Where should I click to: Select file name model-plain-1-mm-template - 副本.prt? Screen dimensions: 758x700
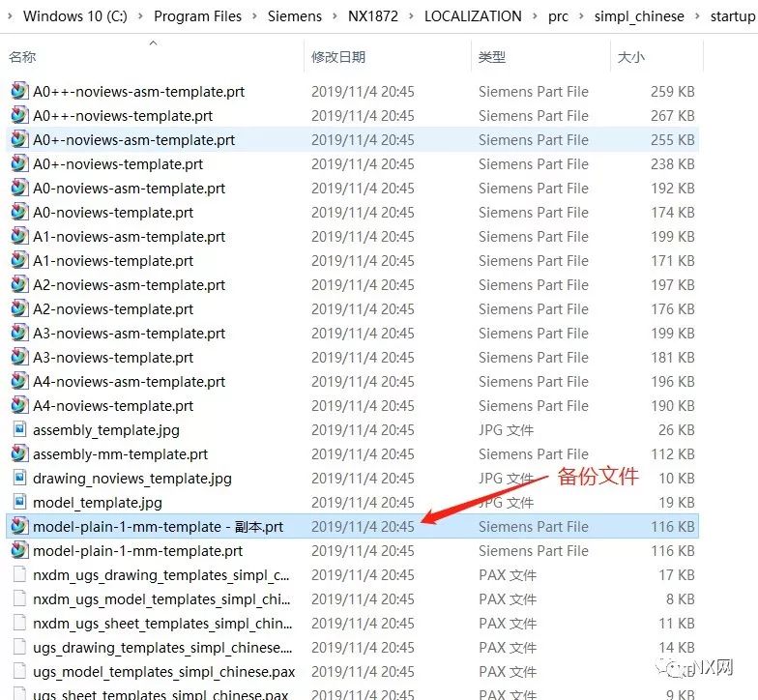(159, 526)
